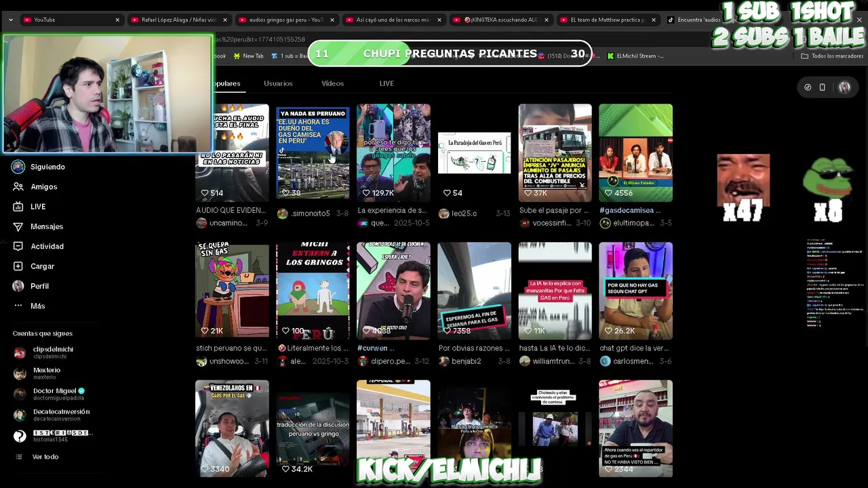
Task: Switch to Usuarios search tab
Action: coord(278,83)
